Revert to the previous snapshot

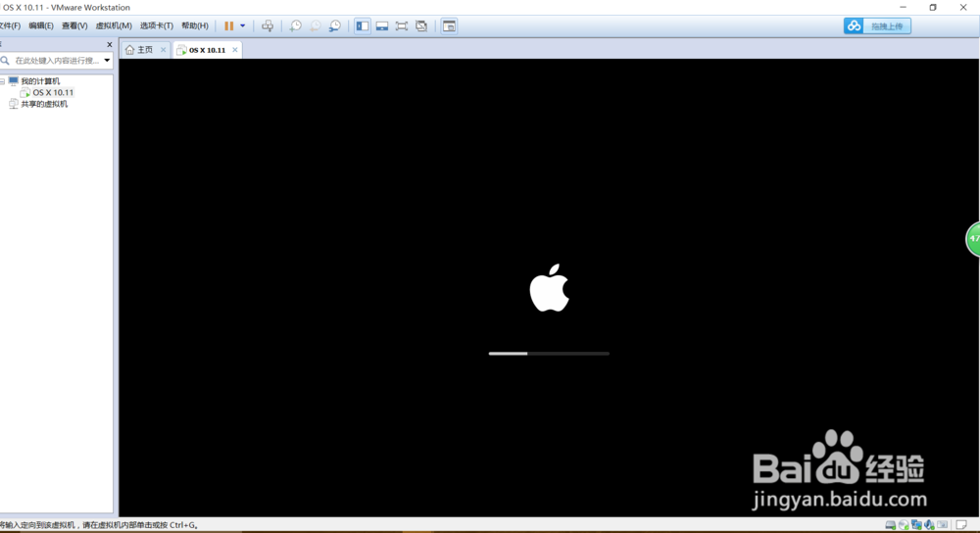[315, 25]
